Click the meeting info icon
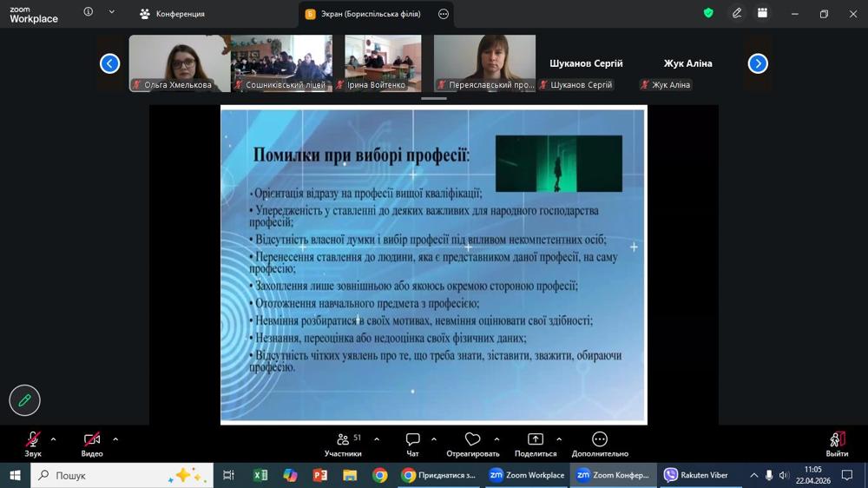 click(x=89, y=13)
